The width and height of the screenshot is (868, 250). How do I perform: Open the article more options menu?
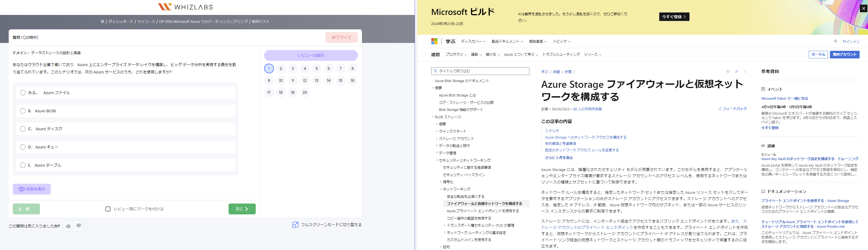point(745,71)
